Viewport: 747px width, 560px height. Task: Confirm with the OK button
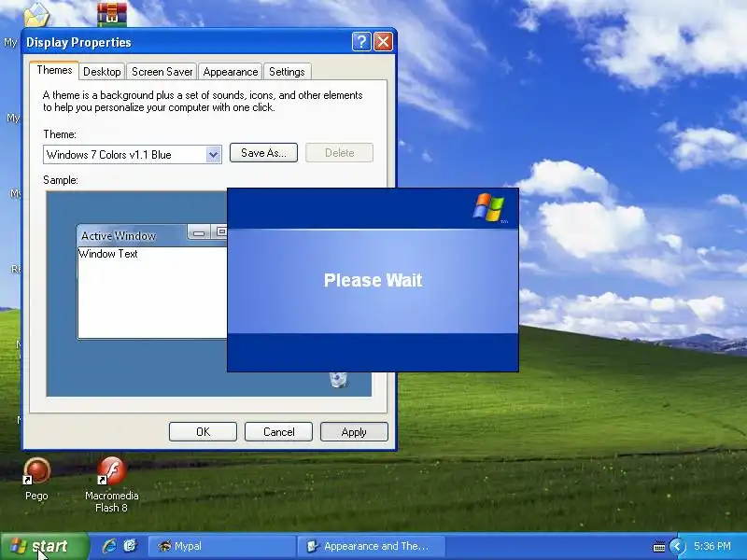[203, 432]
